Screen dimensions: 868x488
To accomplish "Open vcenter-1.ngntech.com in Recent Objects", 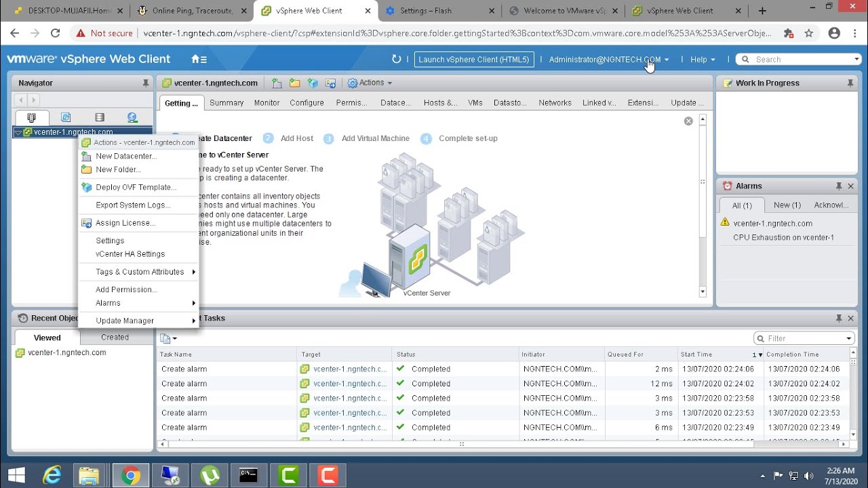I will click(66, 352).
